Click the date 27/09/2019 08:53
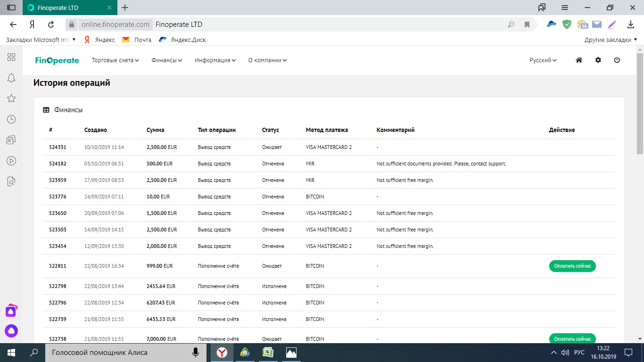Viewport: 644px width, 362px height. point(104,180)
